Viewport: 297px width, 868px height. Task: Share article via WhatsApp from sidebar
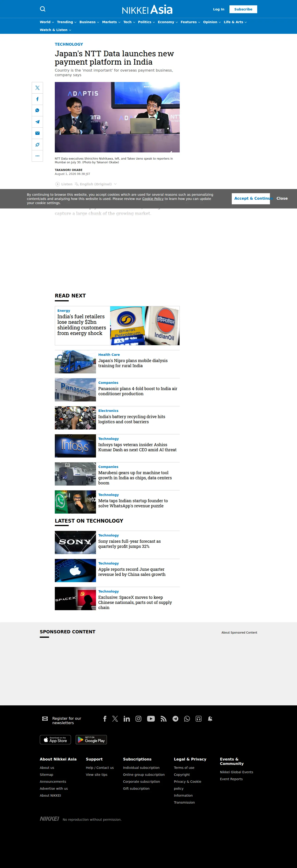37,110
